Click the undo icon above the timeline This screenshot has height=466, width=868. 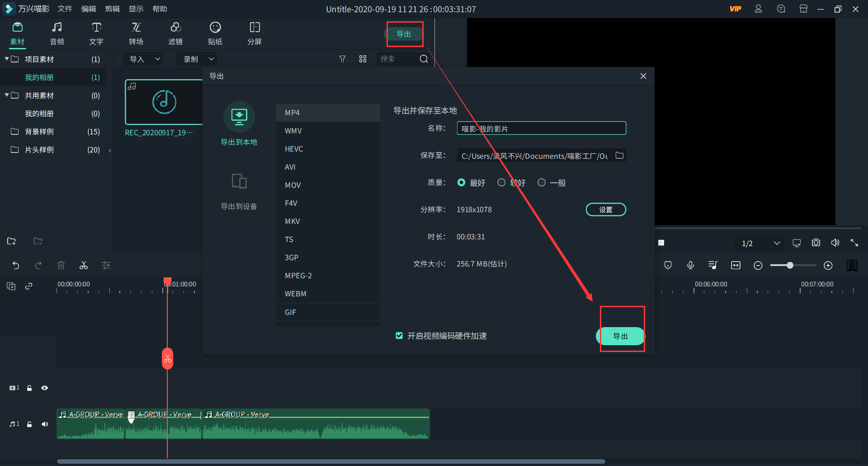[16, 265]
